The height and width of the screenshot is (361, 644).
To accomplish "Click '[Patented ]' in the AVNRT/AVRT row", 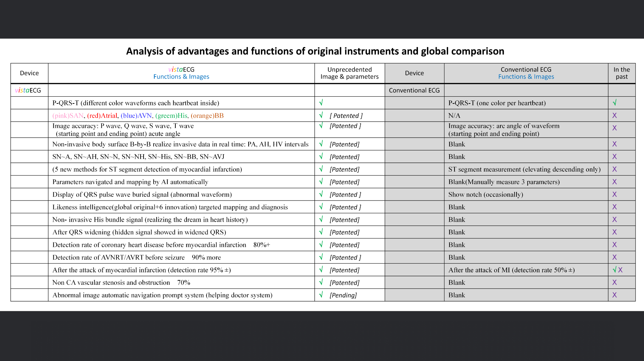I will point(345,258).
